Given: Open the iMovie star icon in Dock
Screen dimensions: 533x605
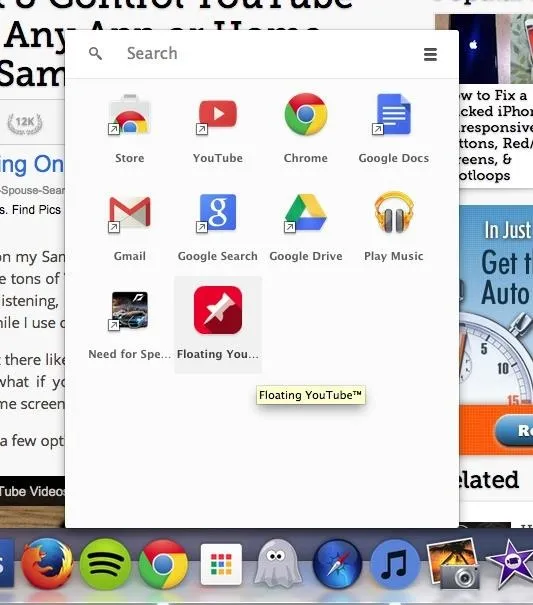Looking at the screenshot, I should (511, 564).
